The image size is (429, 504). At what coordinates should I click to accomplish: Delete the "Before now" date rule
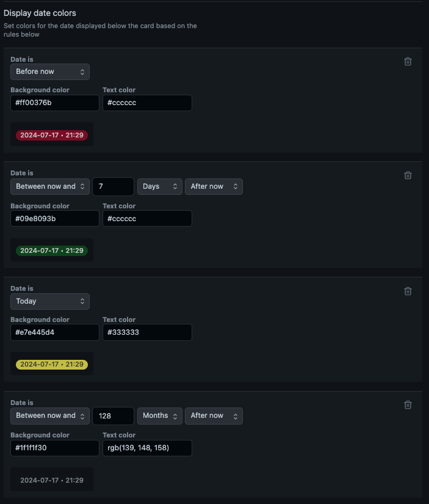(x=408, y=61)
